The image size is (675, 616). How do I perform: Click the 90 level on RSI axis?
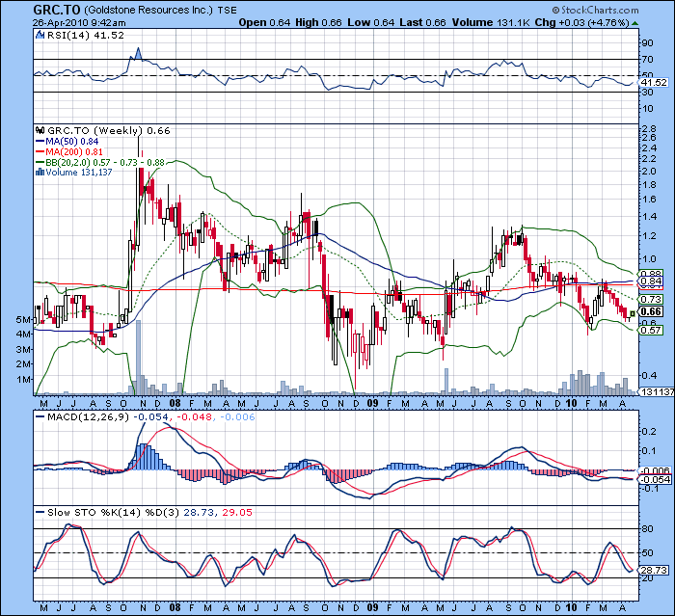click(647, 42)
